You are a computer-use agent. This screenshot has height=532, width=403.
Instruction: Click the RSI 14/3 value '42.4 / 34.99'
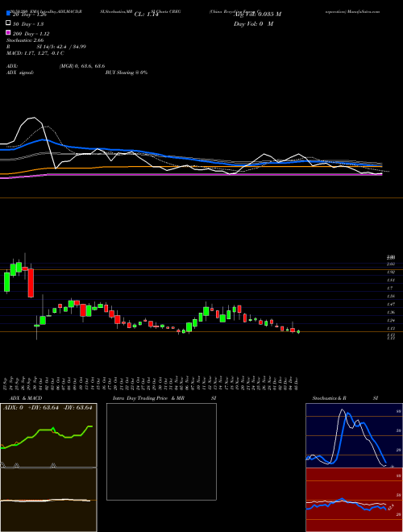point(73,47)
